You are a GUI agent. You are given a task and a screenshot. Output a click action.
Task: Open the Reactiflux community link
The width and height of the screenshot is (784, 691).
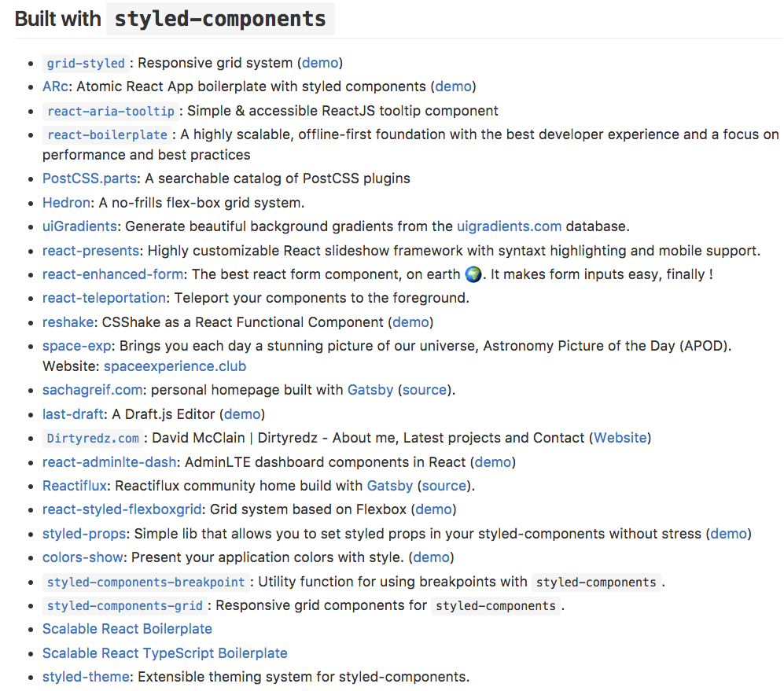point(75,486)
